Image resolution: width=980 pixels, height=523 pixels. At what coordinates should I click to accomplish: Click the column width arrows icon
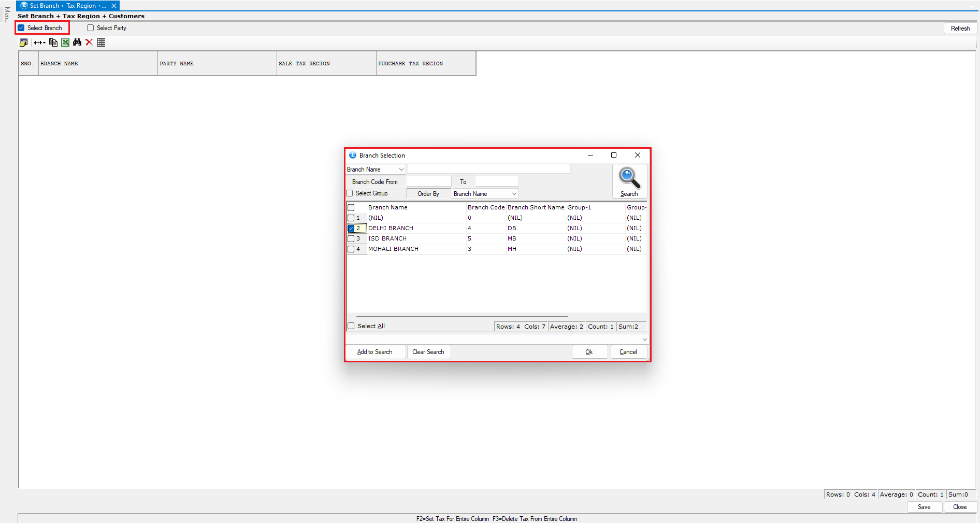(39, 43)
